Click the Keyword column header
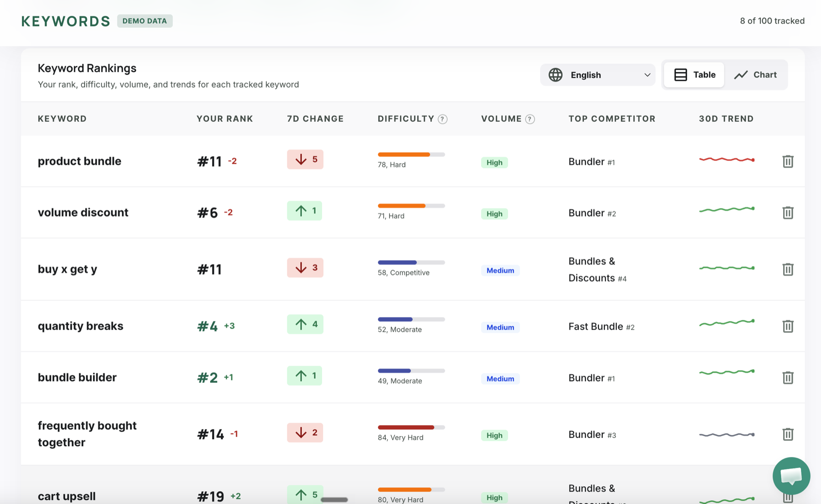Image resolution: width=821 pixels, height=504 pixels. coord(62,119)
